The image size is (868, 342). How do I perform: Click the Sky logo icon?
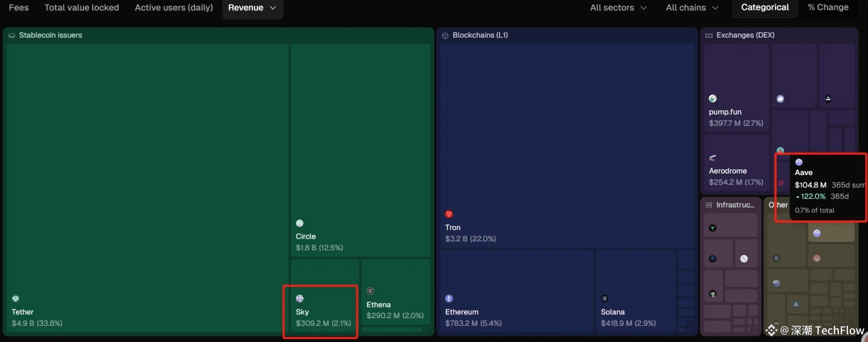(x=300, y=298)
